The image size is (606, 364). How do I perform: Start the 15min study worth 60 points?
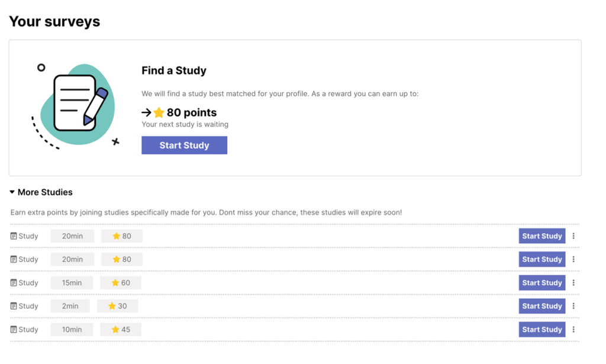coord(541,282)
